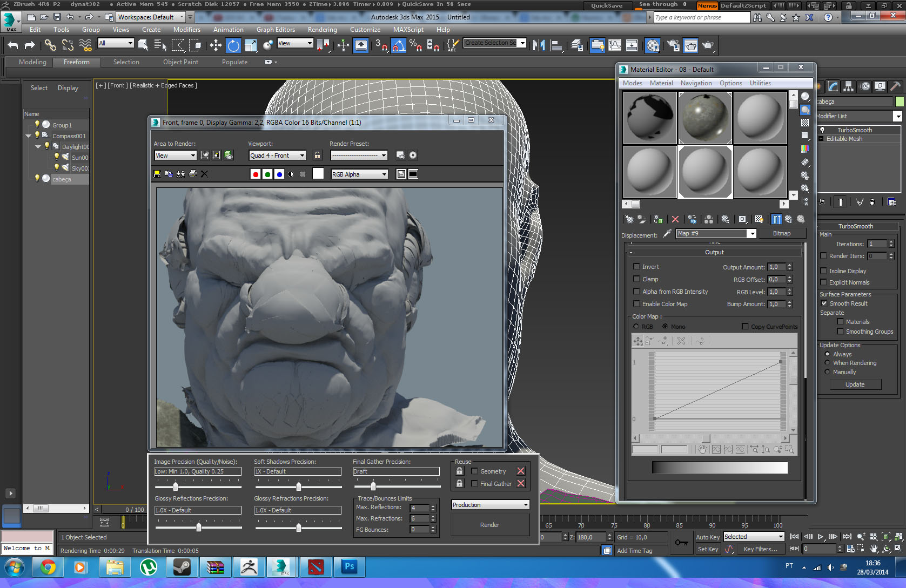Switch to the Object Paint ribbon tab

point(180,62)
